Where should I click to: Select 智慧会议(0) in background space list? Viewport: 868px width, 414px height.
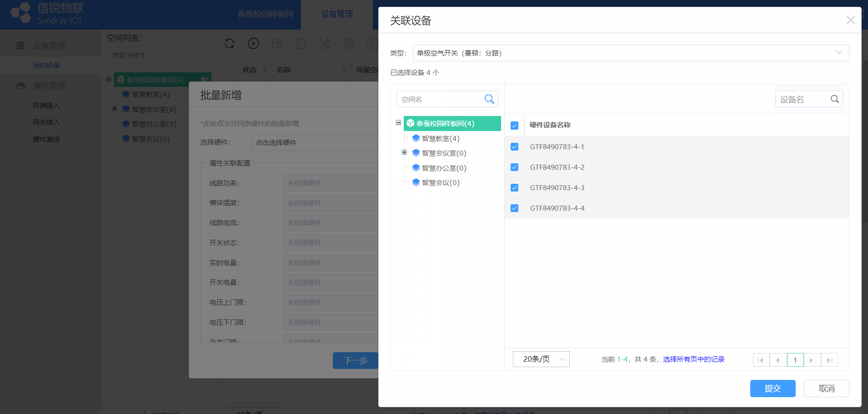coord(151,139)
